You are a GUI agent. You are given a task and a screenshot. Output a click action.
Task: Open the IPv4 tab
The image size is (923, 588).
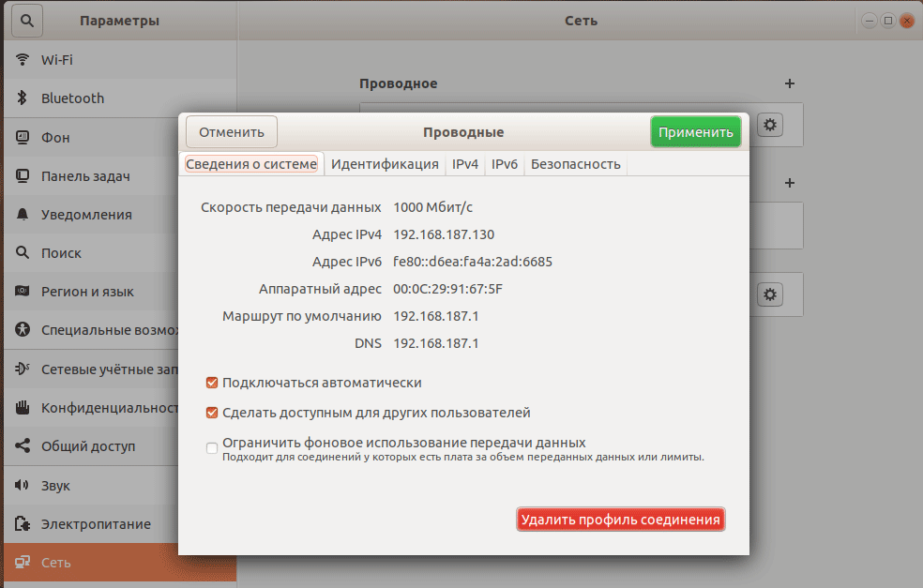point(465,164)
